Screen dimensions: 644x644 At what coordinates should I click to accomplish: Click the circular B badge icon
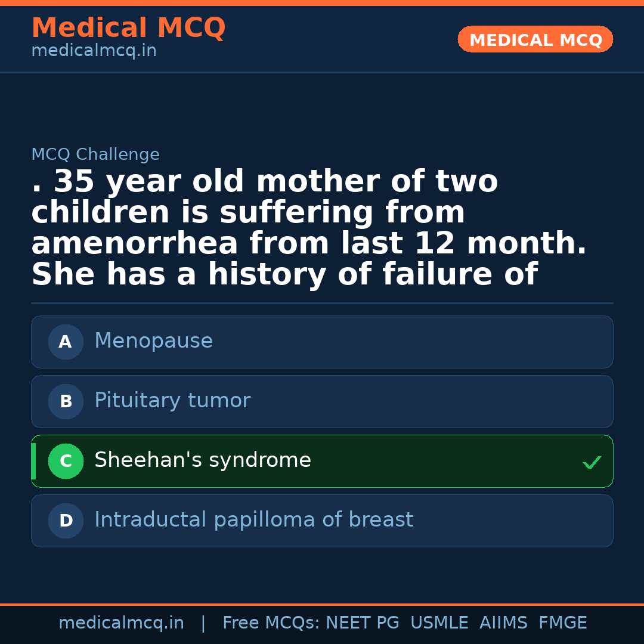pyautogui.click(x=66, y=401)
